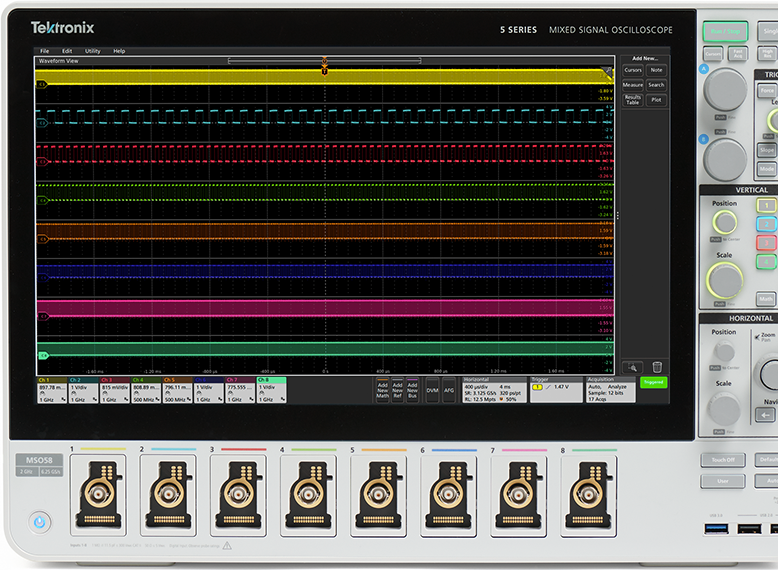Toggle green channel 4 vertical button
The image size is (778, 570).
tap(767, 262)
